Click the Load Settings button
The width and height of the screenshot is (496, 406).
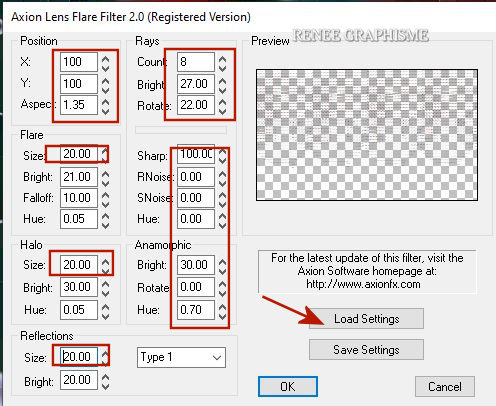pos(366,319)
